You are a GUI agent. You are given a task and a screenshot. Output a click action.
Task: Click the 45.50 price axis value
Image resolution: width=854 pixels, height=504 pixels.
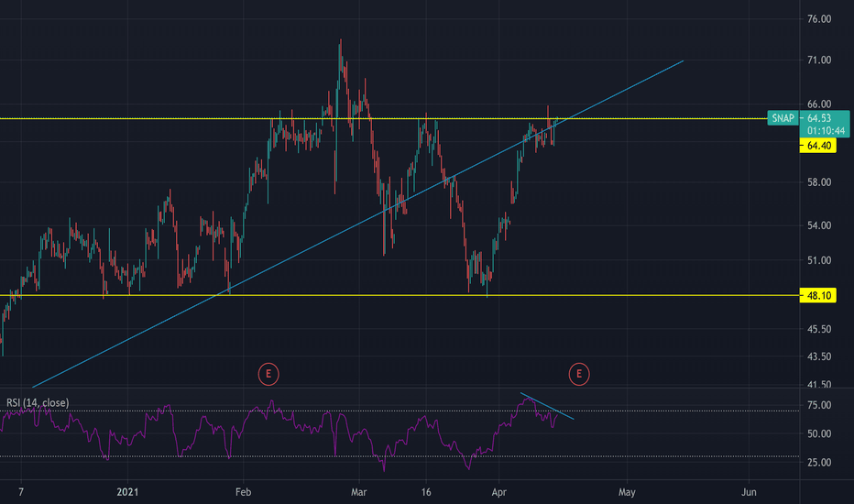819,329
